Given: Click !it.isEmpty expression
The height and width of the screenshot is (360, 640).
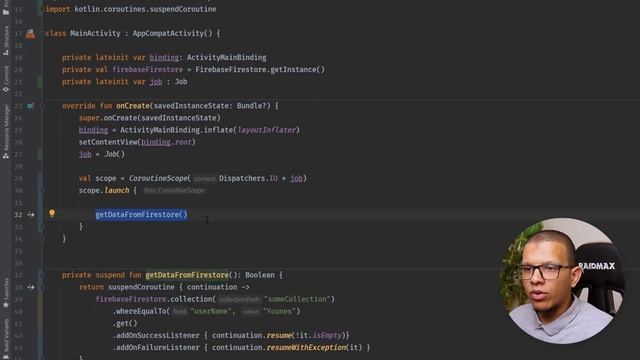Looking at the screenshot, I should point(318,336).
